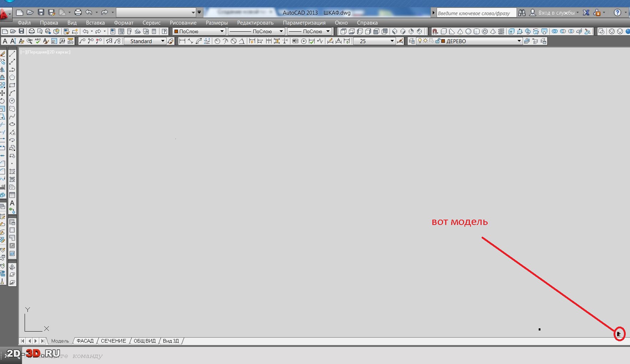The image size is (630, 364).
Task: Open the Редактировать menu
Action: [255, 22]
